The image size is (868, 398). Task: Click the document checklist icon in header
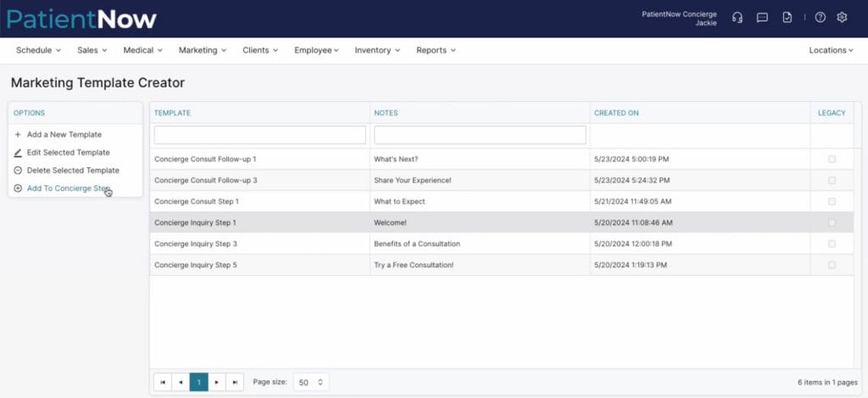[787, 18]
